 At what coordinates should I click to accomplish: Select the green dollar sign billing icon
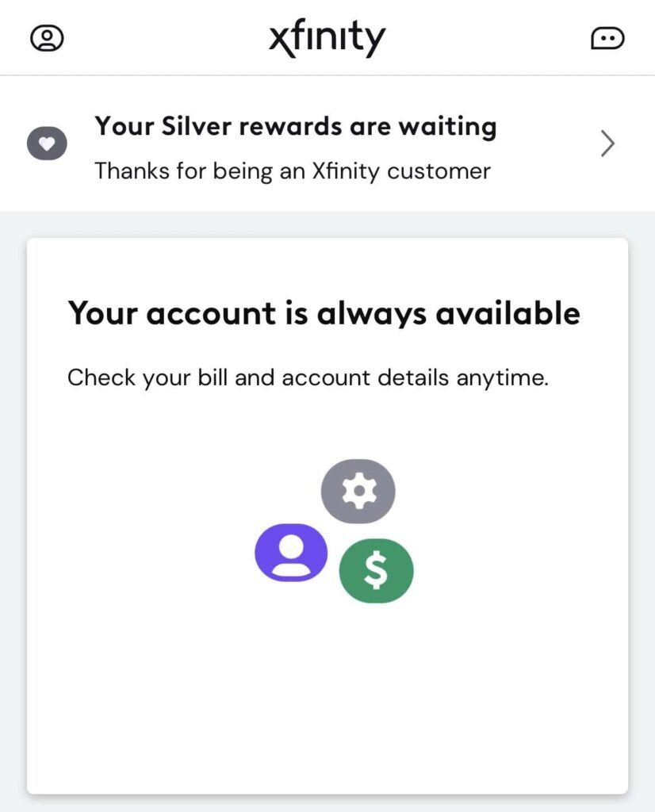[376, 570]
